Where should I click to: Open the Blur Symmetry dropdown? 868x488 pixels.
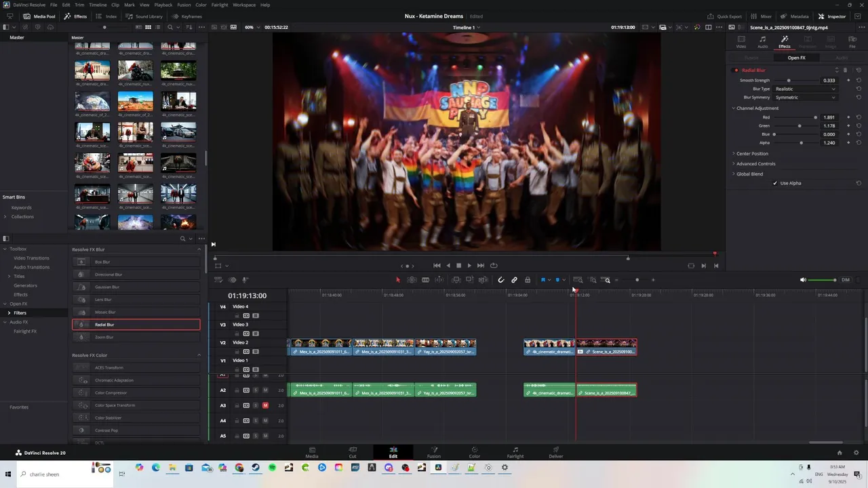tap(805, 98)
